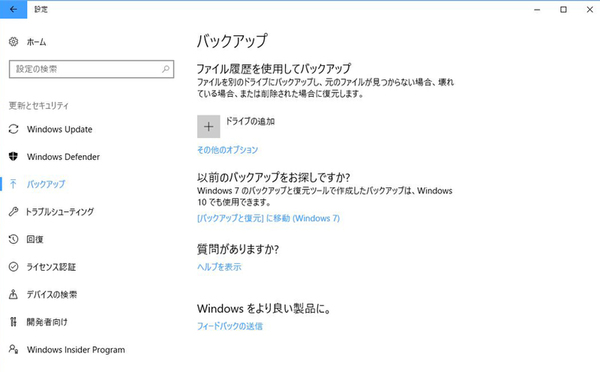The width and height of the screenshot is (600, 372).
Task: Focus the 設定の検索 search field
Action: [x=91, y=69]
